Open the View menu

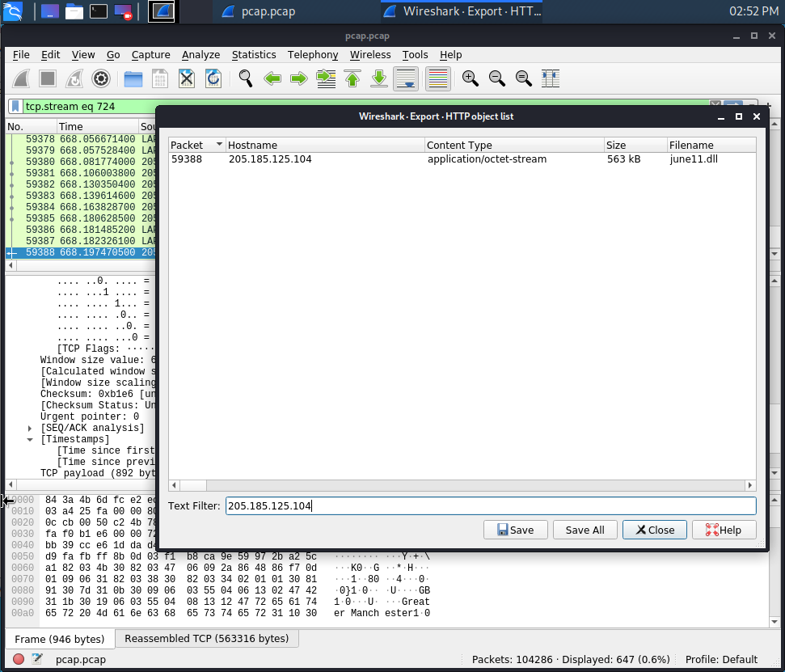point(83,54)
